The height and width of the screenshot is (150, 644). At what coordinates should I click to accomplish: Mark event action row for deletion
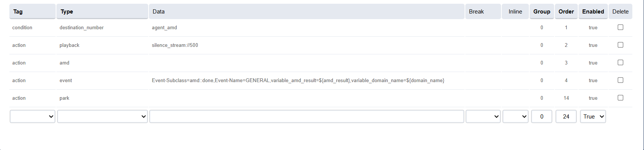(x=620, y=80)
